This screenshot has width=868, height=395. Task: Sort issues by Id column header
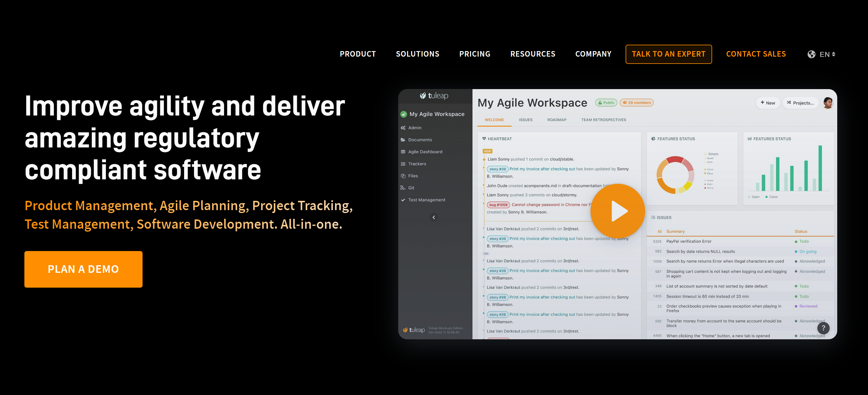click(x=660, y=232)
